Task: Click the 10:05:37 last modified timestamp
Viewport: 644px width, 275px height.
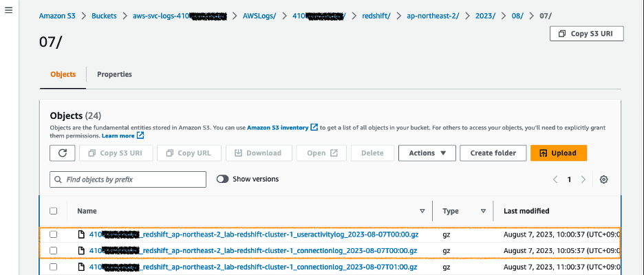Action: click(x=562, y=250)
